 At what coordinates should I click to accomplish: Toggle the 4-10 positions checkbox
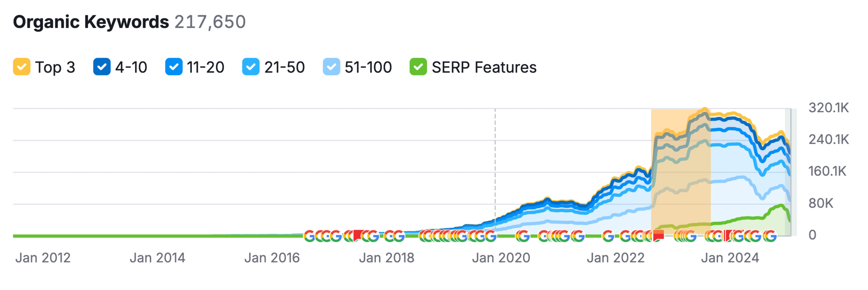click(x=102, y=67)
